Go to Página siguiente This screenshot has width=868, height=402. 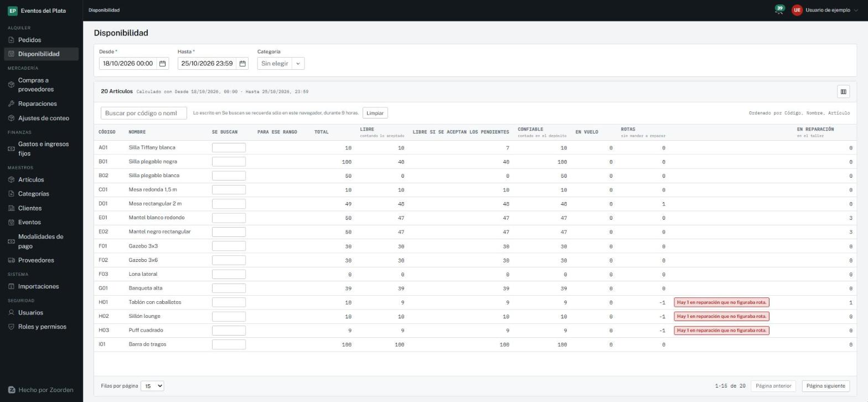pos(825,386)
